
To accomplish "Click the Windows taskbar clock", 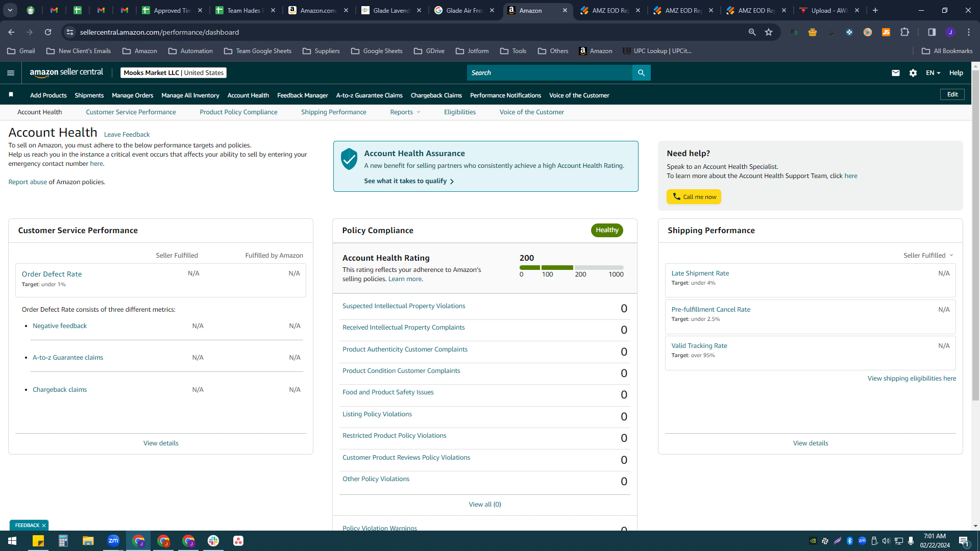I will pos(935,541).
